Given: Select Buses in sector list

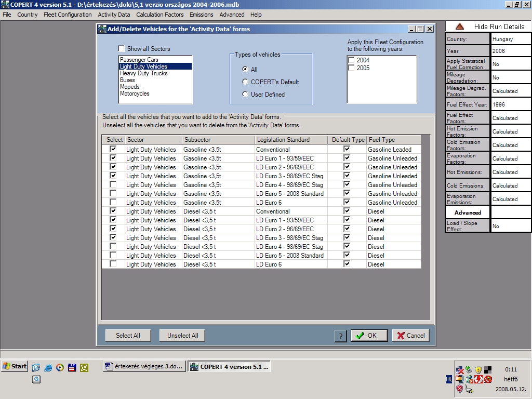Looking at the screenshot, I should (155, 80).
